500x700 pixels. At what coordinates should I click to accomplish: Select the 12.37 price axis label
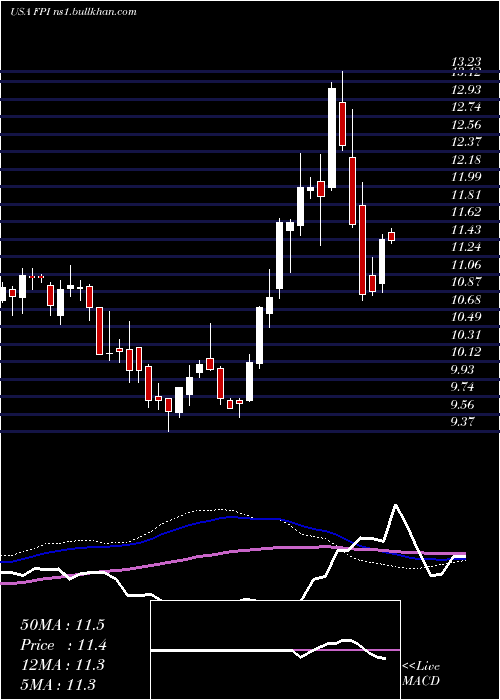click(466, 142)
